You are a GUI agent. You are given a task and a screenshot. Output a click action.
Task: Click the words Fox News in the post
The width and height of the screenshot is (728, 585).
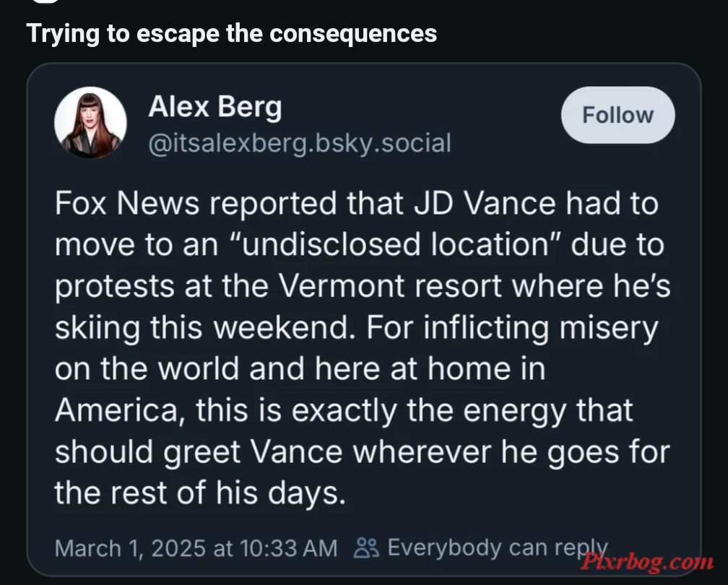coord(127,203)
